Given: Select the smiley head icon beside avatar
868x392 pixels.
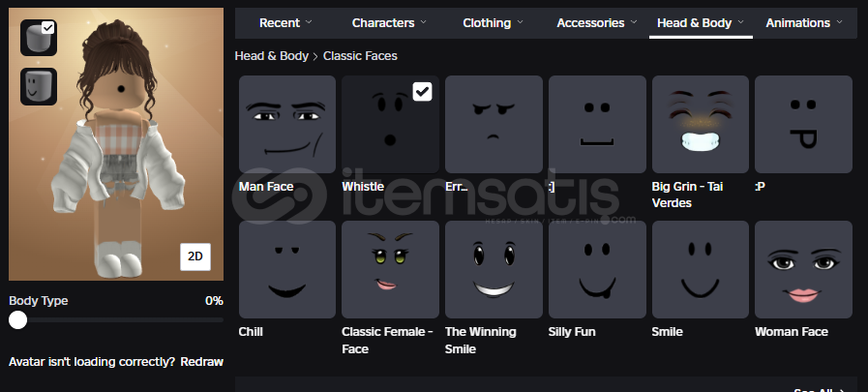Looking at the screenshot, I should pos(39,86).
